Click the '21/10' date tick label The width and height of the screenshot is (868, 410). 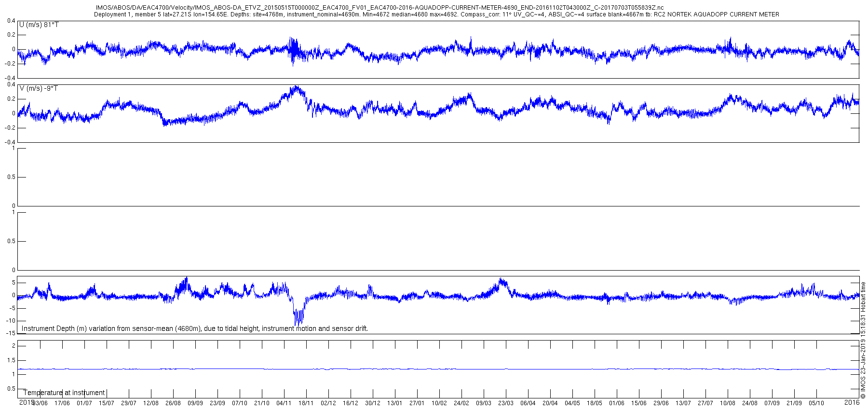coord(262,403)
